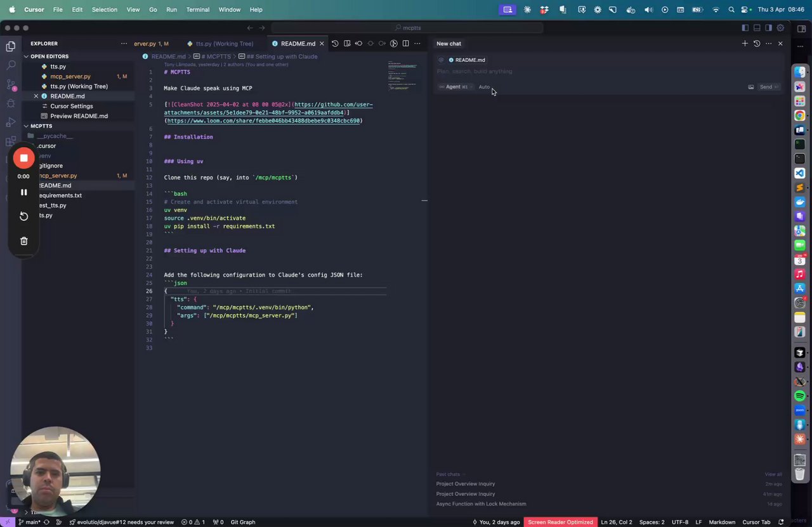Close the chat panel
812x527 pixels.
[780, 44]
